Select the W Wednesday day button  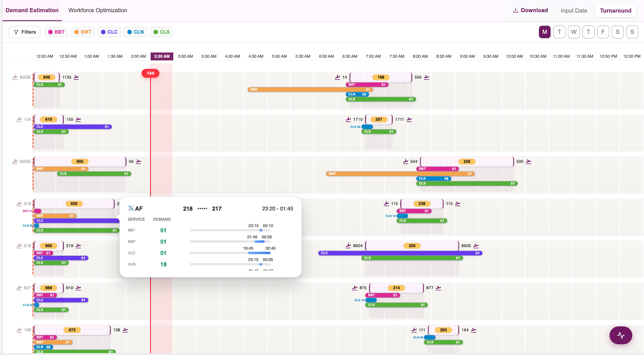pos(574,32)
